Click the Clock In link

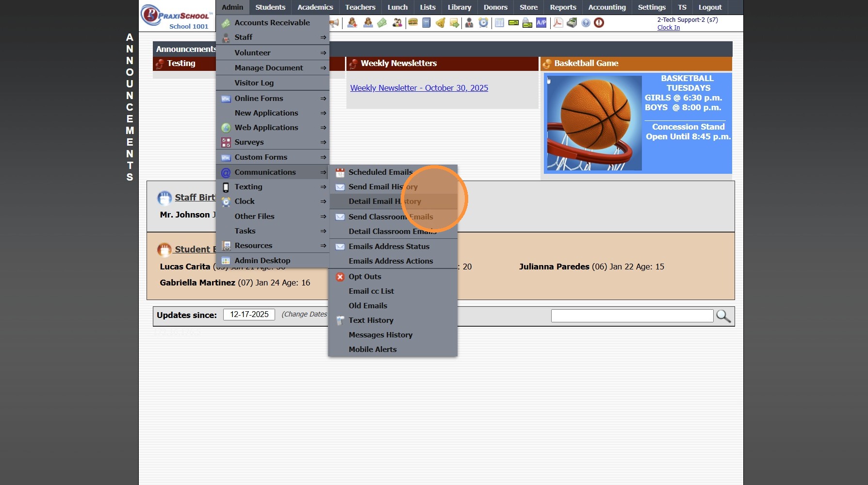coord(669,28)
